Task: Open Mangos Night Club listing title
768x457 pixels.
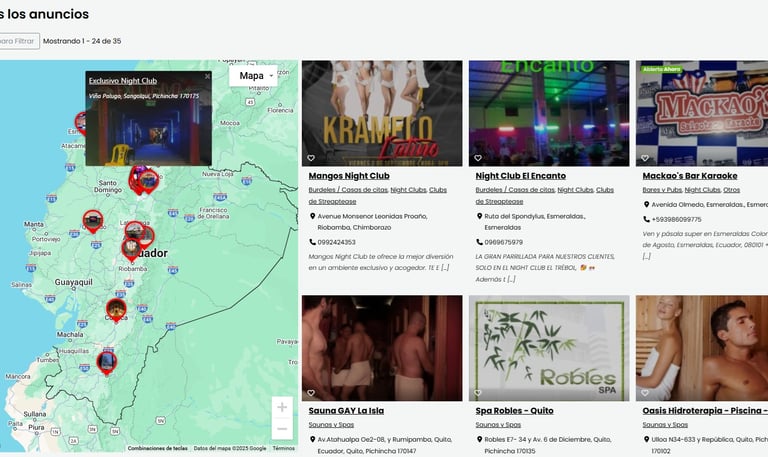Action: click(x=349, y=176)
